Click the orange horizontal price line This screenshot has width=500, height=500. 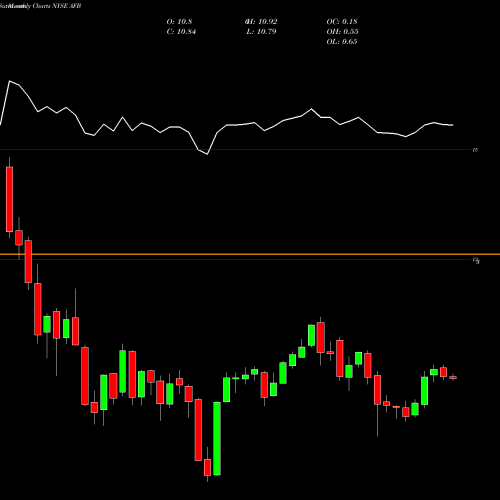click(250, 254)
